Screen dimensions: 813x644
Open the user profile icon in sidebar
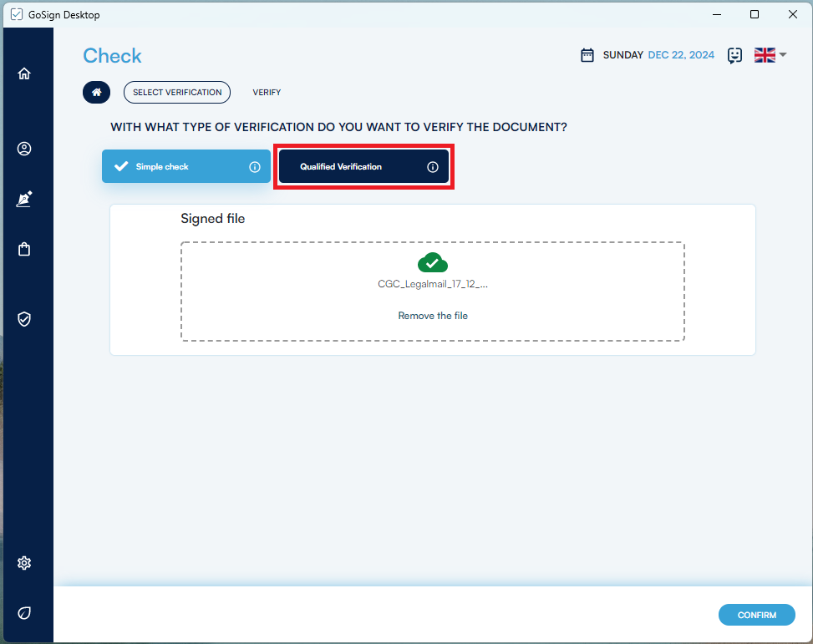(24, 149)
